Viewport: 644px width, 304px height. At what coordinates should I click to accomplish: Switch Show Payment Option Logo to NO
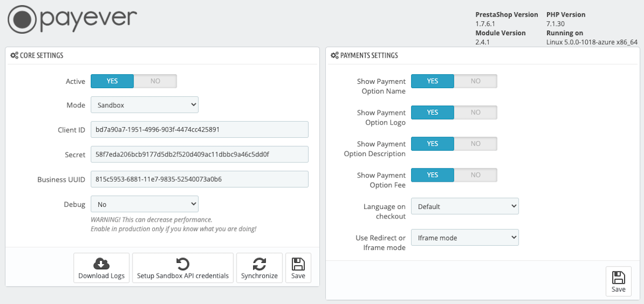click(x=475, y=112)
